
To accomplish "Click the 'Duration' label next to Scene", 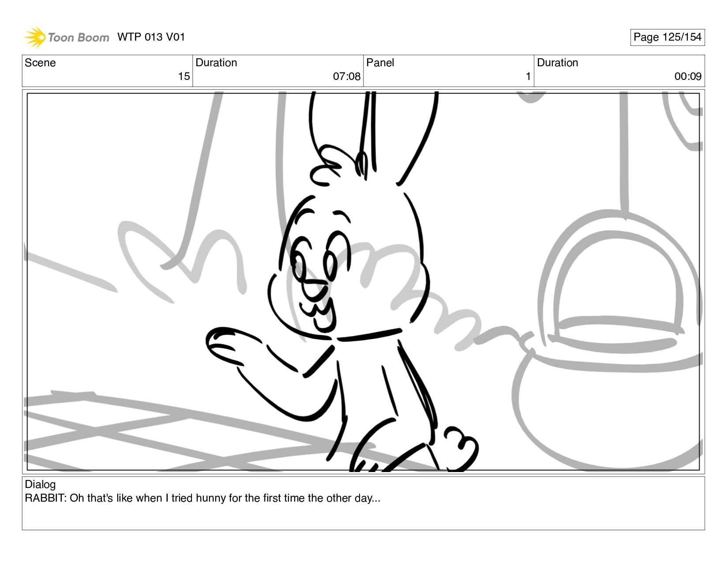I will pyautogui.click(x=216, y=63).
